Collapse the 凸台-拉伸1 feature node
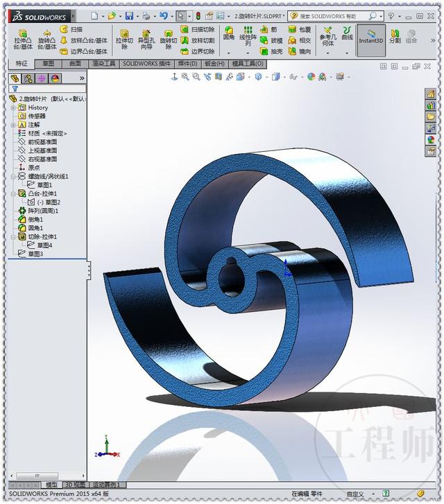Viewport: 444px width, 504px height. click(13, 194)
